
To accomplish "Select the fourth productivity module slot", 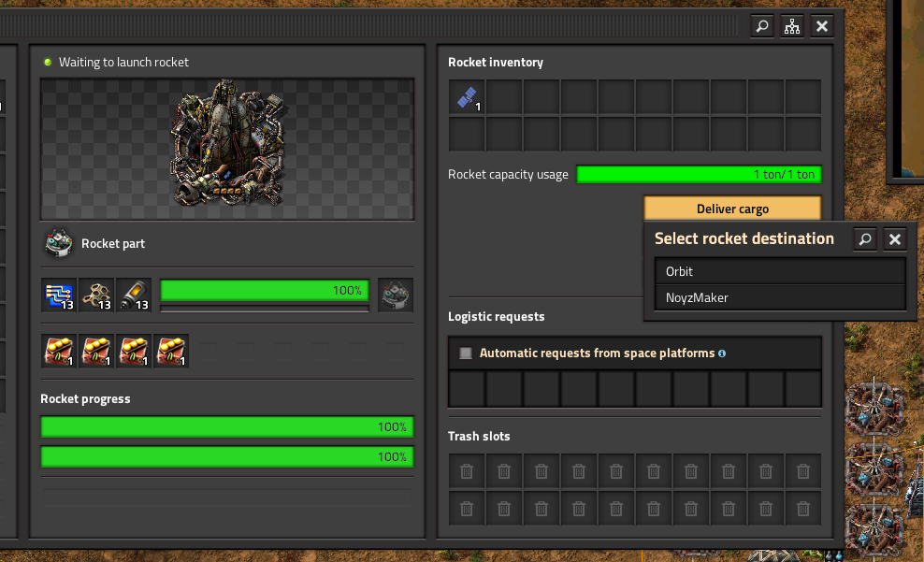I will click(x=171, y=352).
